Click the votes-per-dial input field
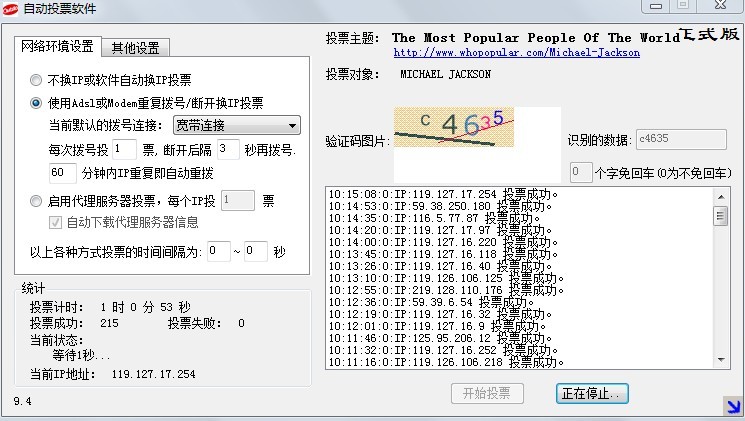The image size is (745, 421). (124, 149)
